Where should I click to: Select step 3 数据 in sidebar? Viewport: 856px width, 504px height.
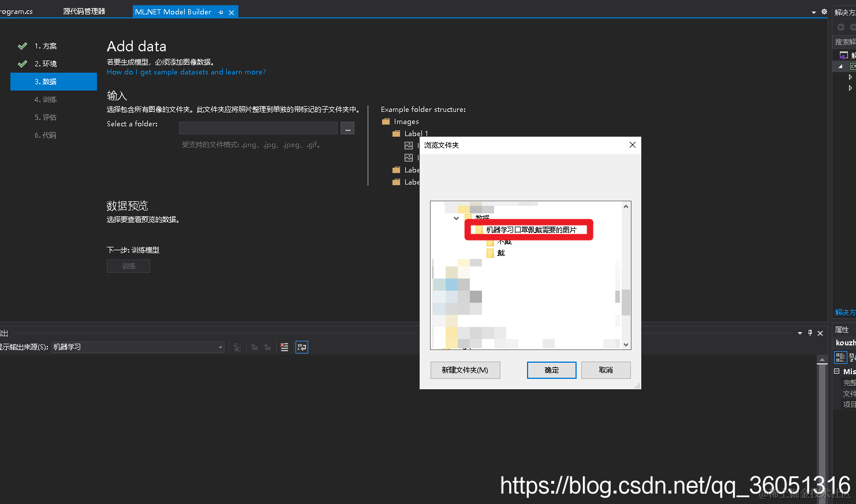(54, 82)
